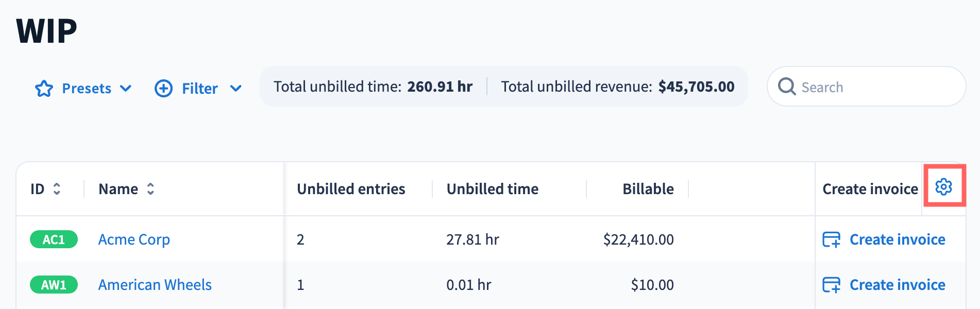Click the Filter plus circle icon
Screen dimensions: 980x309
[163, 89]
